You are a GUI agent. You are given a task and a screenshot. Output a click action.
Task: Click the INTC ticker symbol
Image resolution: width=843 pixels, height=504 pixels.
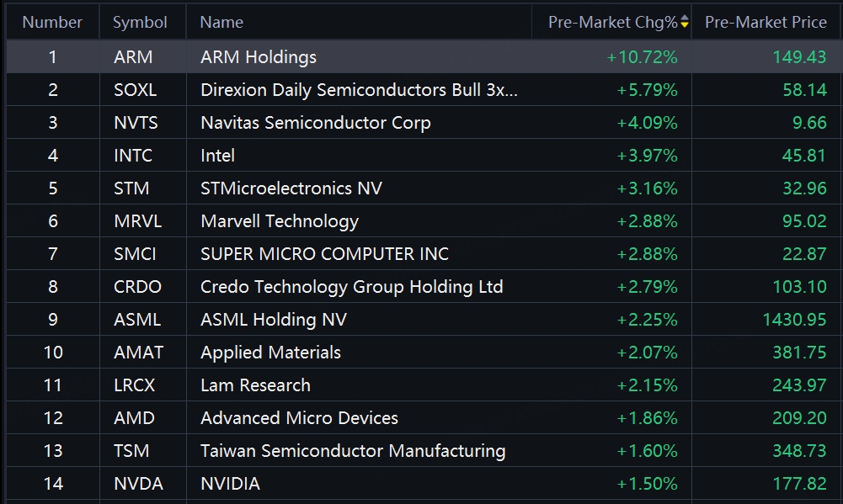pos(133,156)
